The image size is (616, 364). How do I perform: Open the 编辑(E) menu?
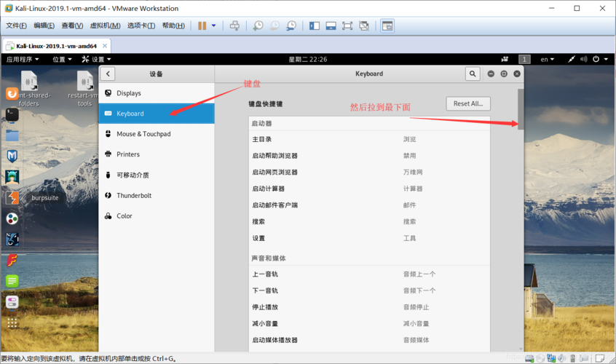[44, 25]
